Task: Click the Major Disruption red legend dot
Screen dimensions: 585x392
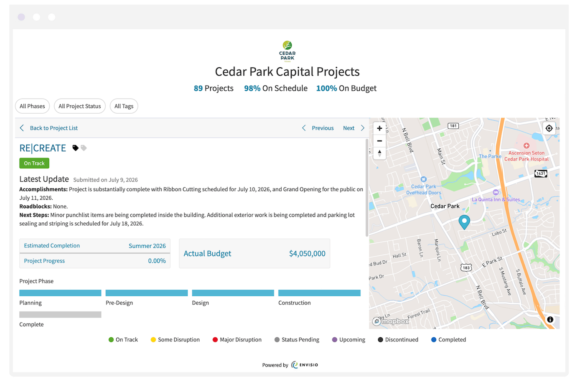Action: 215,340
